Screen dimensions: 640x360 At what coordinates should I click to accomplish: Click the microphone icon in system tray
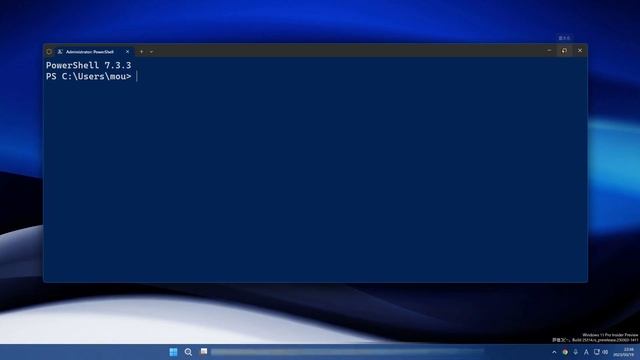[576, 352]
